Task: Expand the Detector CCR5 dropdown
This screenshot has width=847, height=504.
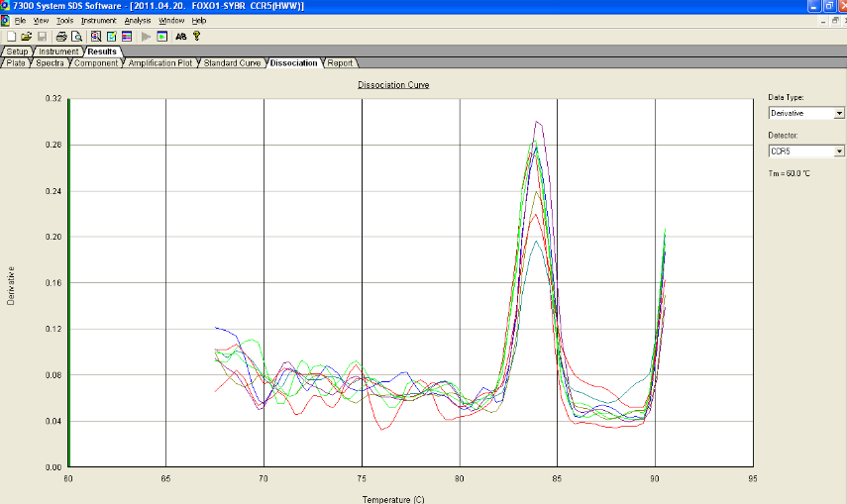Action: pyautogui.click(x=839, y=151)
